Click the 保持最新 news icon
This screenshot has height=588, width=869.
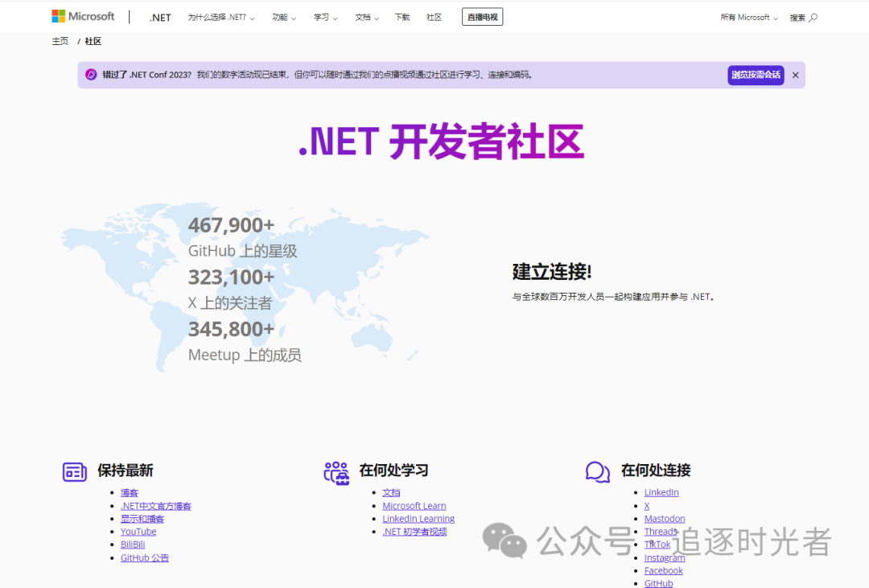[x=75, y=471]
